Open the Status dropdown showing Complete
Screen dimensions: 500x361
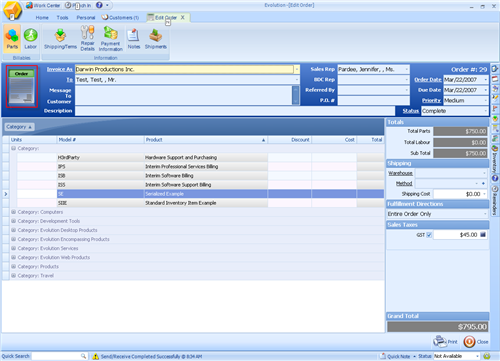(486, 111)
